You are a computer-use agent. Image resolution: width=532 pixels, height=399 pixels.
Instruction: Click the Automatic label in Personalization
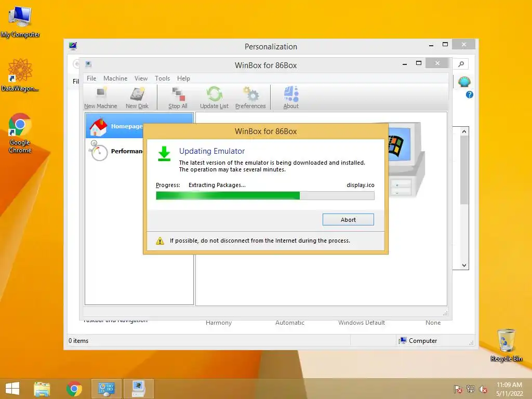click(x=290, y=323)
